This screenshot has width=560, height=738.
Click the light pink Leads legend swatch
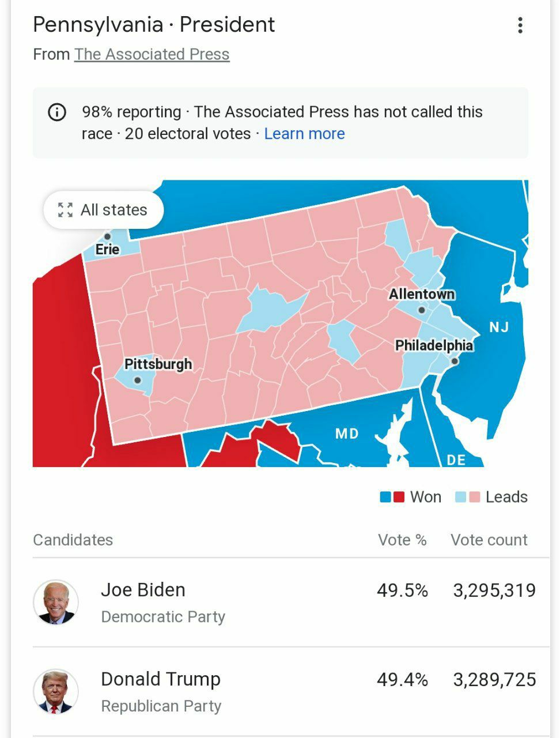[474, 497]
